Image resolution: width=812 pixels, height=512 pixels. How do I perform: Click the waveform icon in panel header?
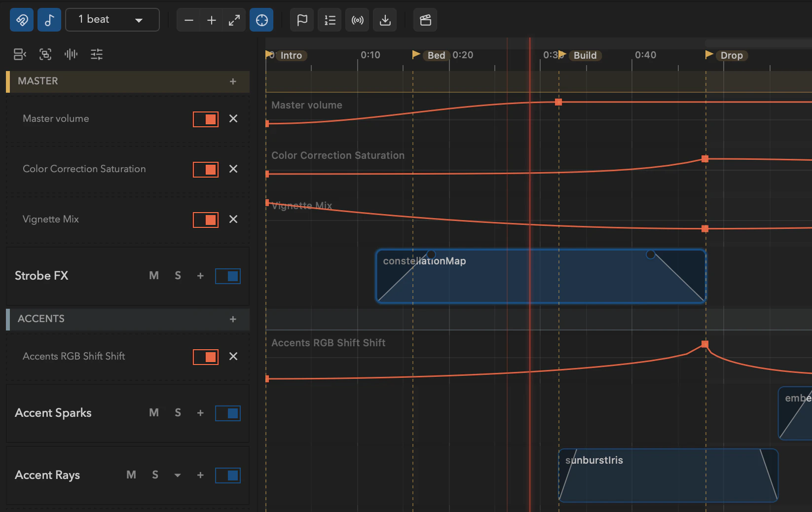pos(71,54)
